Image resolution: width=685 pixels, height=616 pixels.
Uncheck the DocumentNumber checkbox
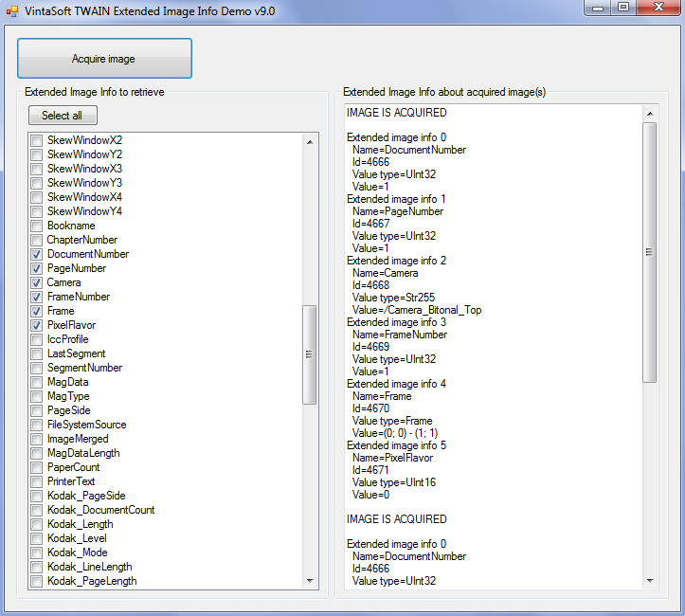[x=37, y=254]
